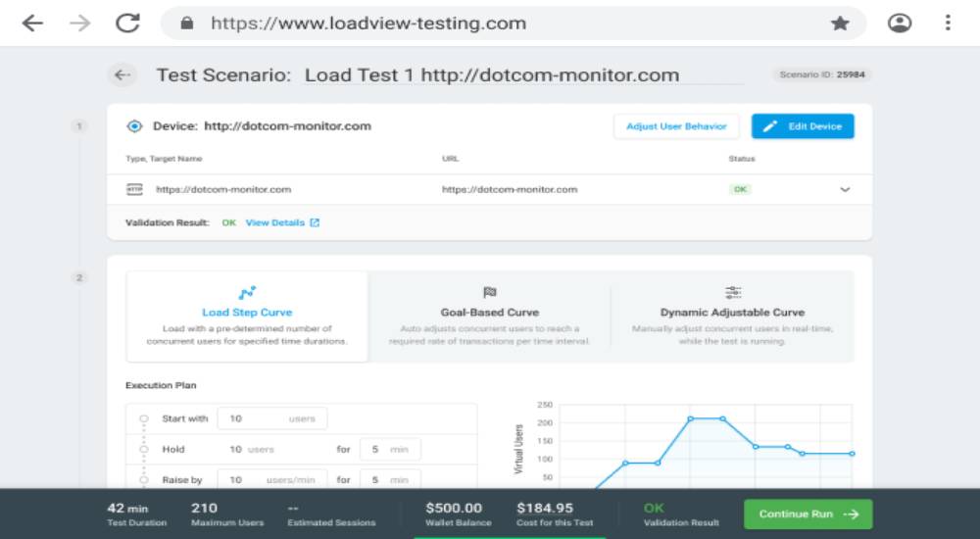The width and height of the screenshot is (980, 539).
Task: Switch to the Dynamic Adjustable Curve tab
Action: point(732,317)
